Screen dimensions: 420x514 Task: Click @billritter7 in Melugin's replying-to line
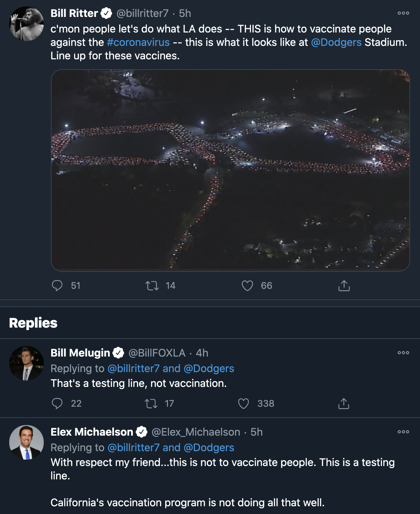point(133,369)
